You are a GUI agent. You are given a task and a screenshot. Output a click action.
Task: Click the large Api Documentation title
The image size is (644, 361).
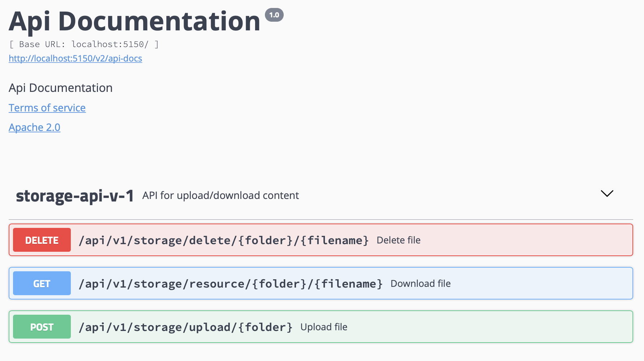tap(134, 21)
